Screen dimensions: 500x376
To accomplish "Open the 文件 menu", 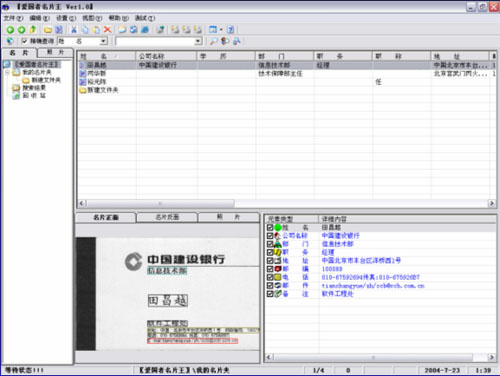I will (x=13, y=18).
